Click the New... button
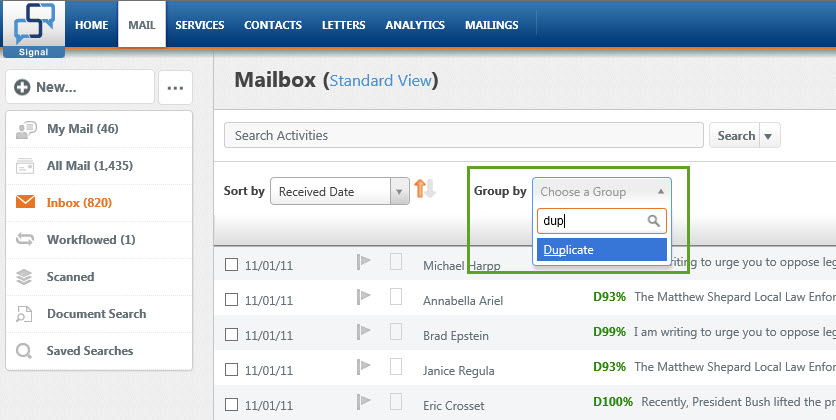This screenshot has width=836, height=420. click(80, 87)
